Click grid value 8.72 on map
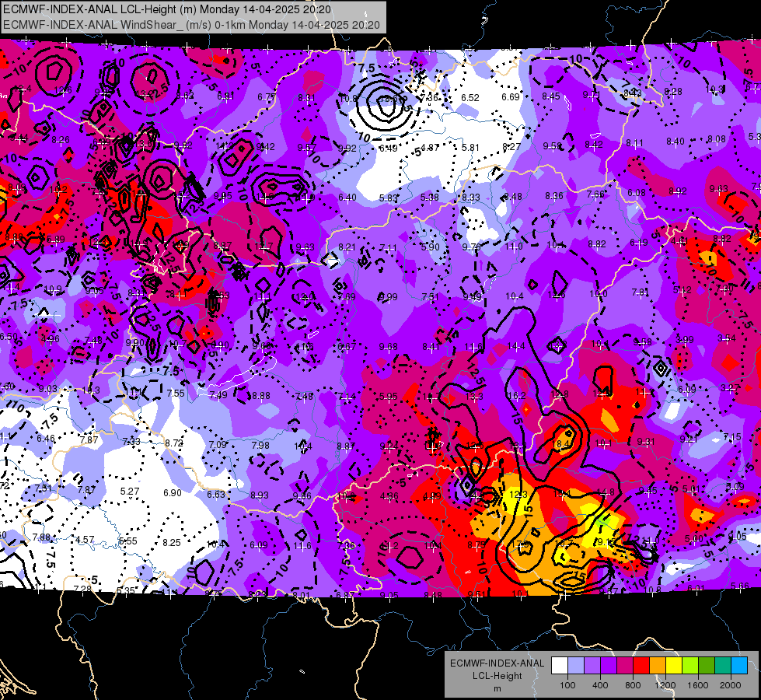 174,443
